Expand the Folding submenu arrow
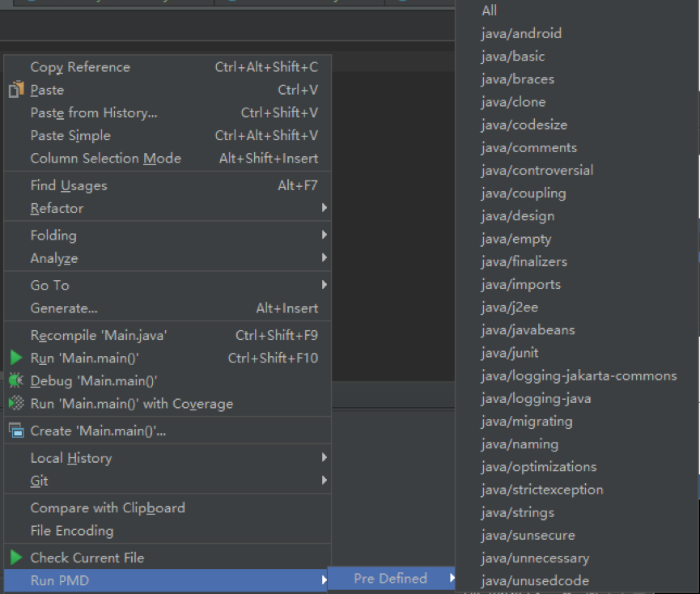Screen dimensions: 700x594 coord(325,235)
